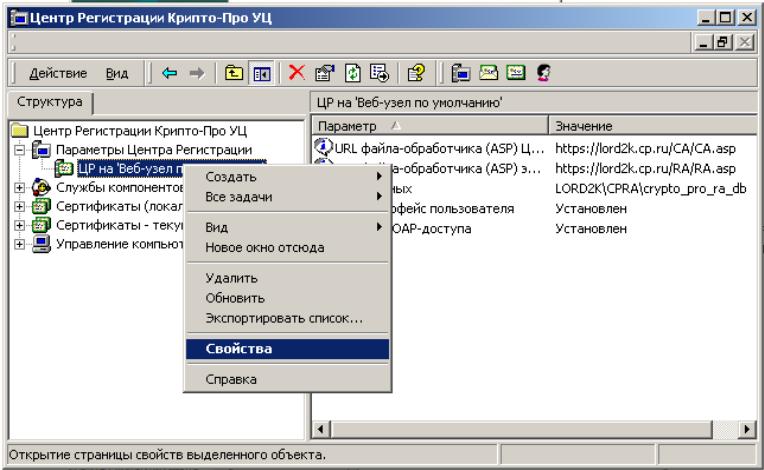Collapse the Параметры Центра Регистрации node
This screenshot has width=764, height=470.
[19, 150]
